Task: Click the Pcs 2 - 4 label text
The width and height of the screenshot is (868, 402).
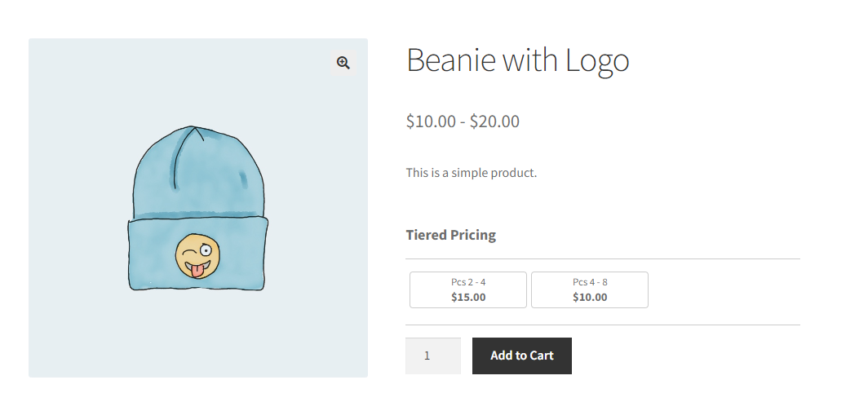Action: coord(468,282)
